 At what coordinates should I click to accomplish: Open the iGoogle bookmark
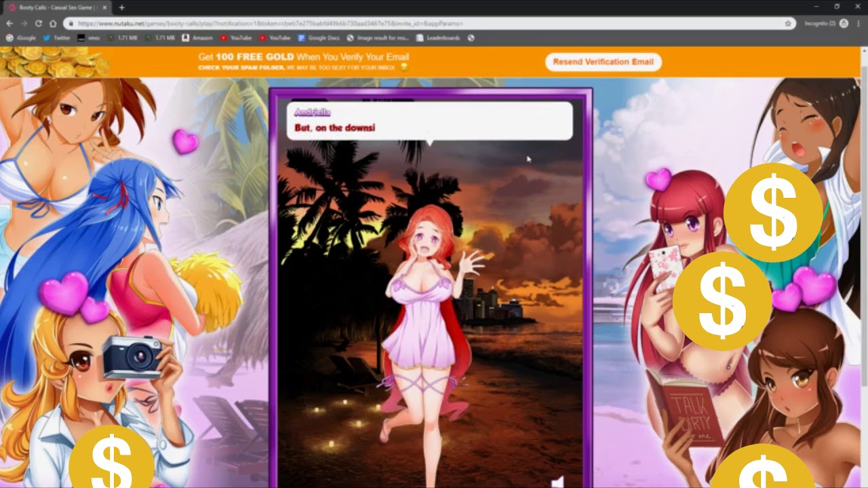click(x=21, y=38)
